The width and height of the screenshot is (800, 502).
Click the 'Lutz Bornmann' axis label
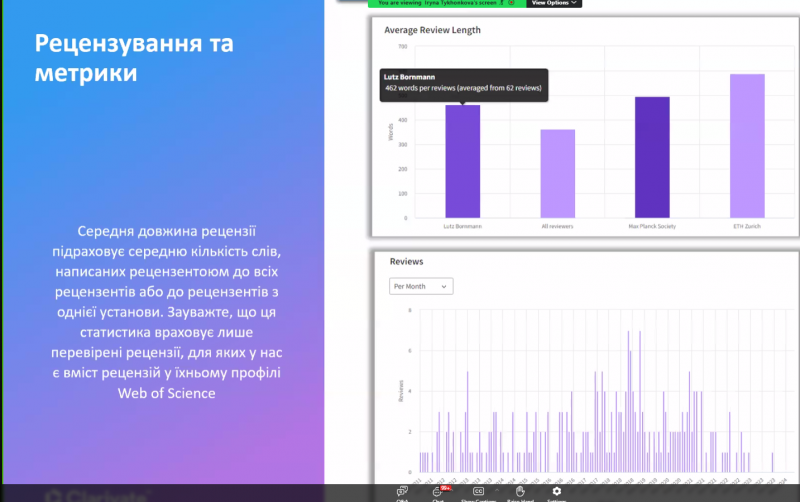tap(463, 226)
